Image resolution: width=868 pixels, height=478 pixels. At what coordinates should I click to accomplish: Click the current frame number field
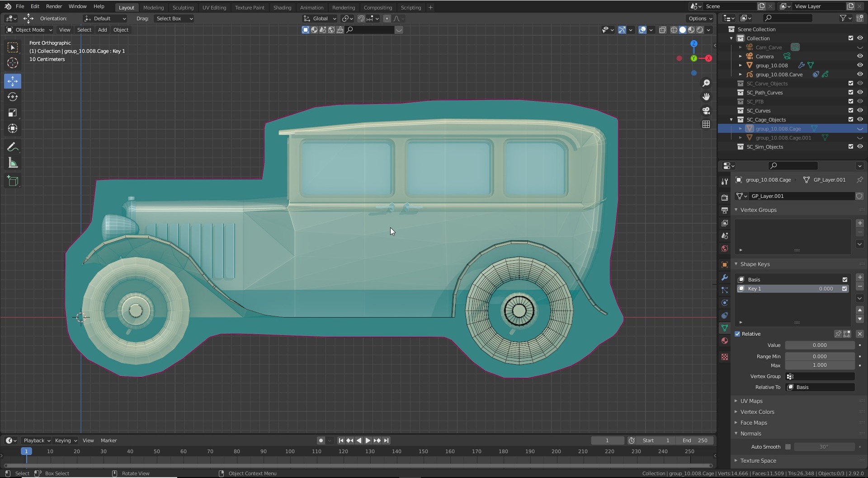click(x=607, y=441)
